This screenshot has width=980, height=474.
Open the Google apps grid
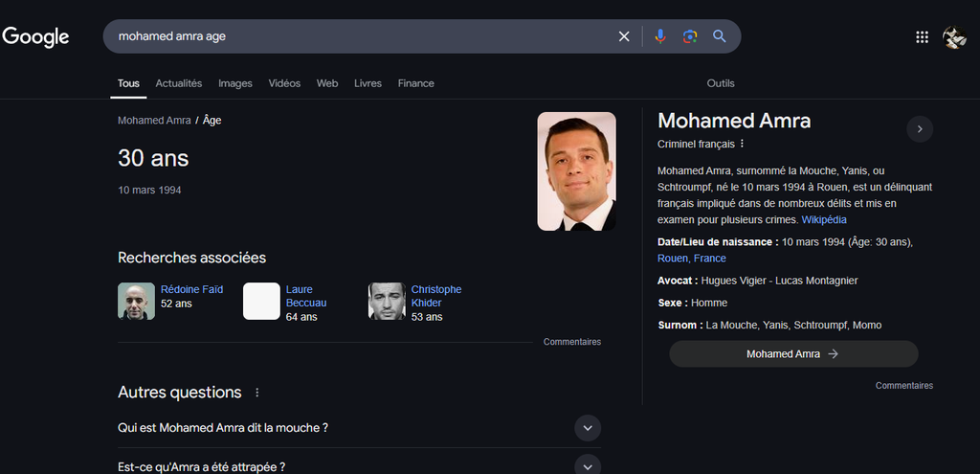click(x=922, y=36)
